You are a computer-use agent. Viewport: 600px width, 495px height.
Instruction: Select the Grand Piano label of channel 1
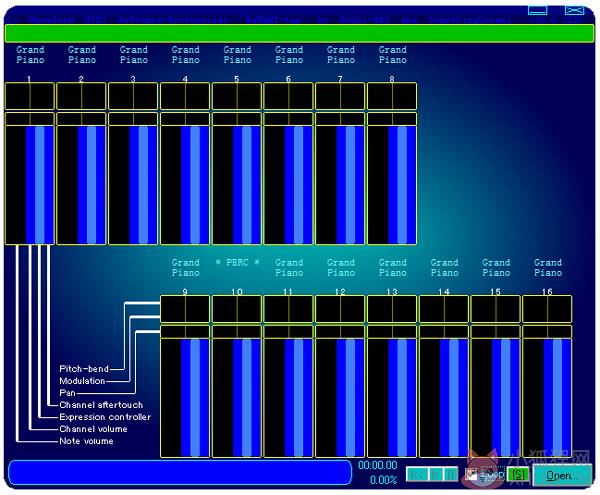point(30,55)
